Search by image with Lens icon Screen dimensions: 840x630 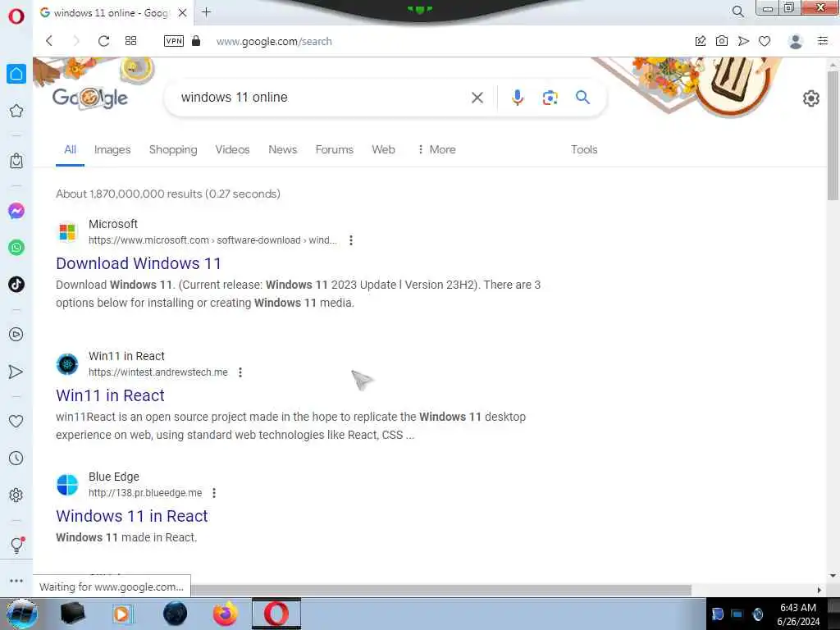(550, 98)
